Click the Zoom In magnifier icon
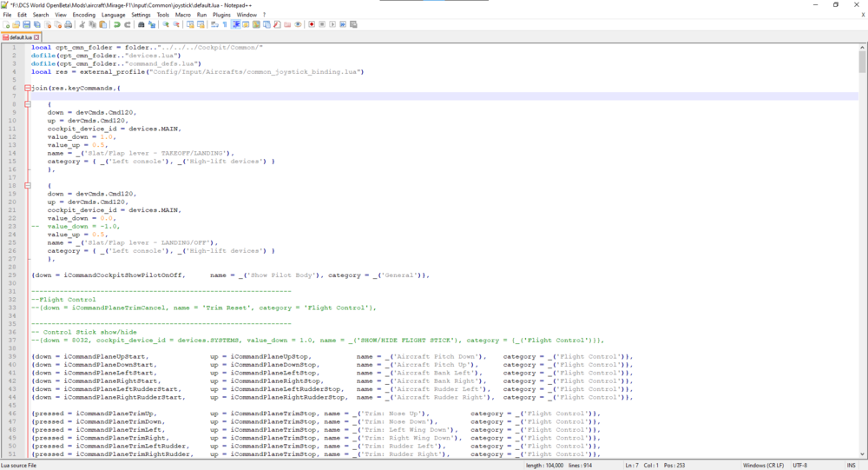 tap(166, 24)
